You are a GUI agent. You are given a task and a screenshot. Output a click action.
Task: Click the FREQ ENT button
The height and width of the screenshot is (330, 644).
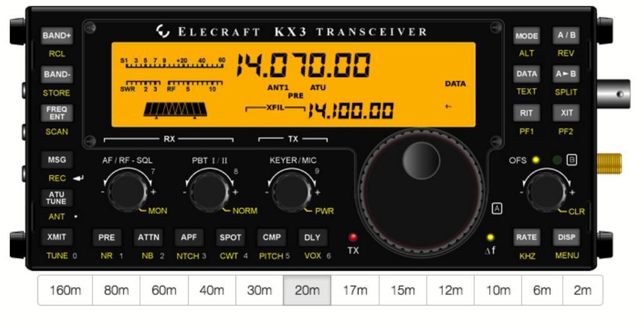click(x=57, y=113)
